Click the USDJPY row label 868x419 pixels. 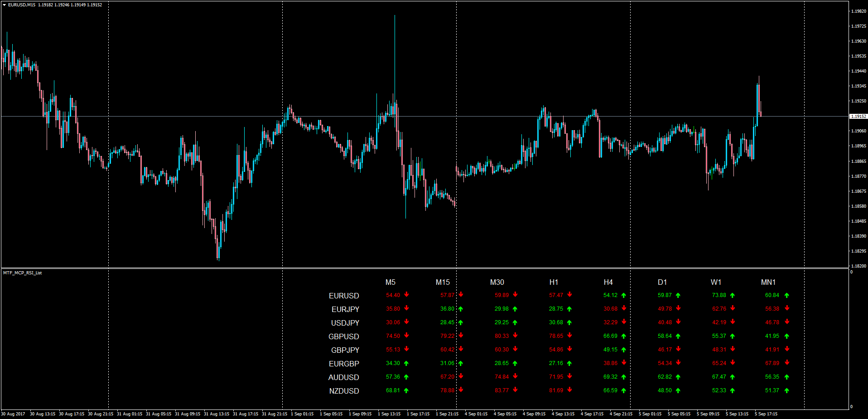click(x=345, y=323)
